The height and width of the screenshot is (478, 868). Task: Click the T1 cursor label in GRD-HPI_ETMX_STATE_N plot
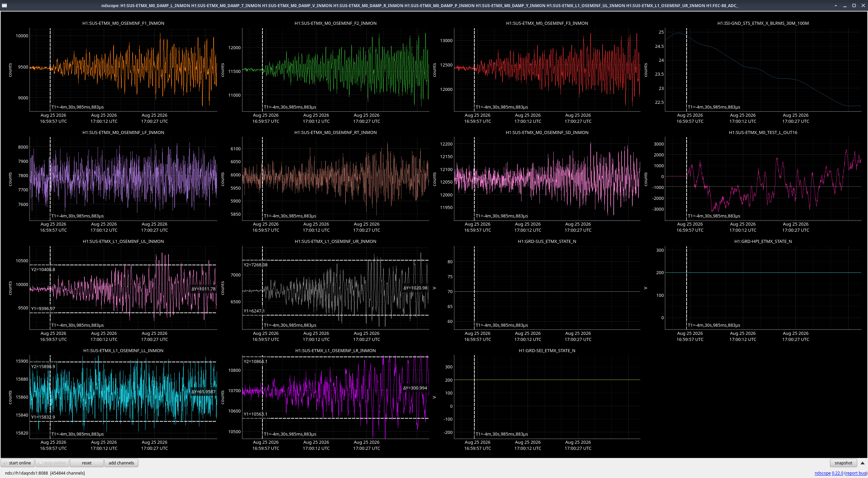(714, 325)
